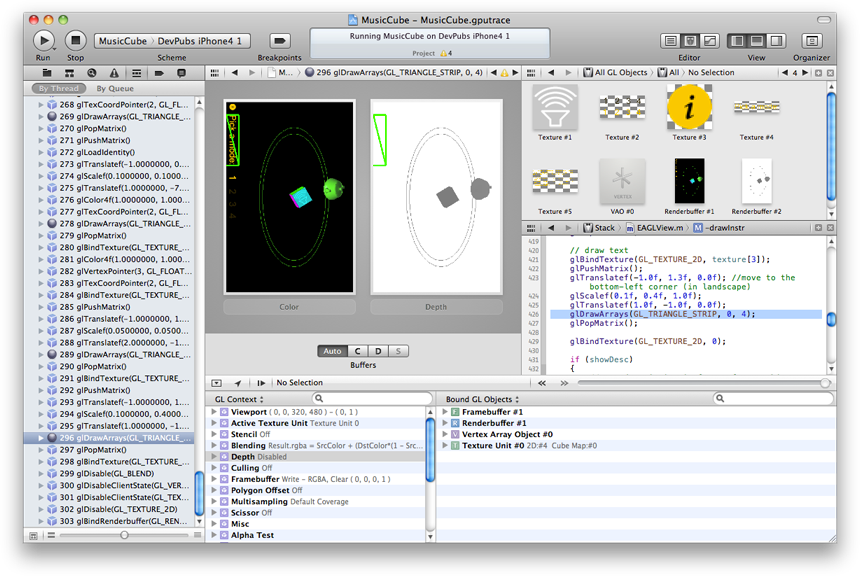Image resolution: width=860 pixels, height=576 pixels.
Task: Expand the Viewport state entry
Action: pyautogui.click(x=214, y=411)
